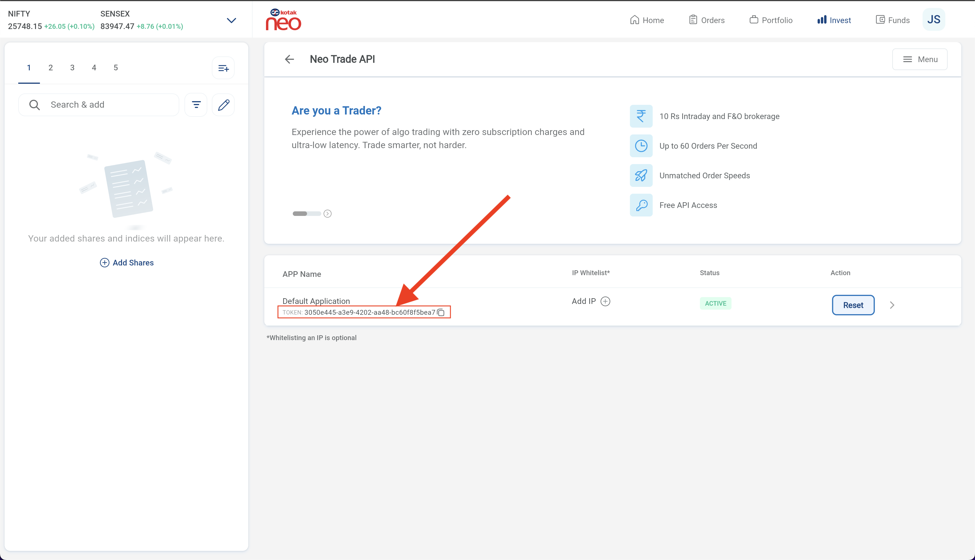Click the Add Shares link

(127, 263)
